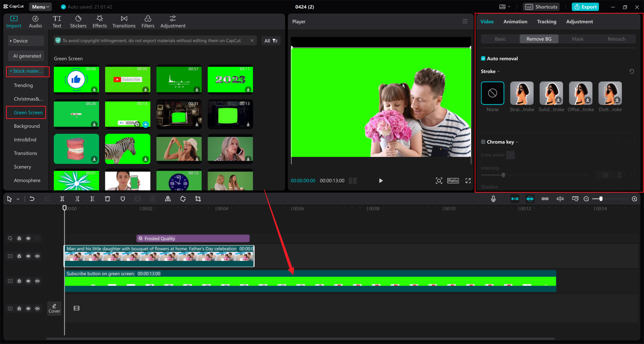Click the Export button
Viewport: 644px width, 344px height.
point(585,7)
